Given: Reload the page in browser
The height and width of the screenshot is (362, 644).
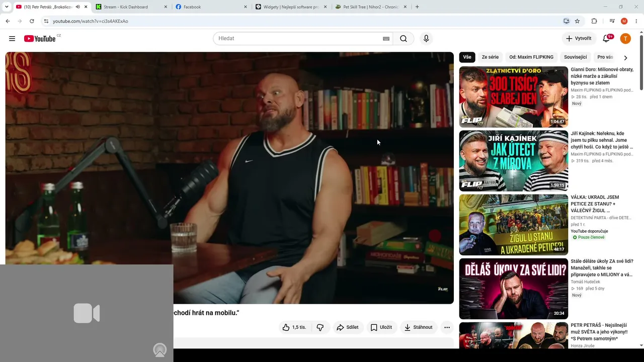Looking at the screenshot, I should click(32, 21).
